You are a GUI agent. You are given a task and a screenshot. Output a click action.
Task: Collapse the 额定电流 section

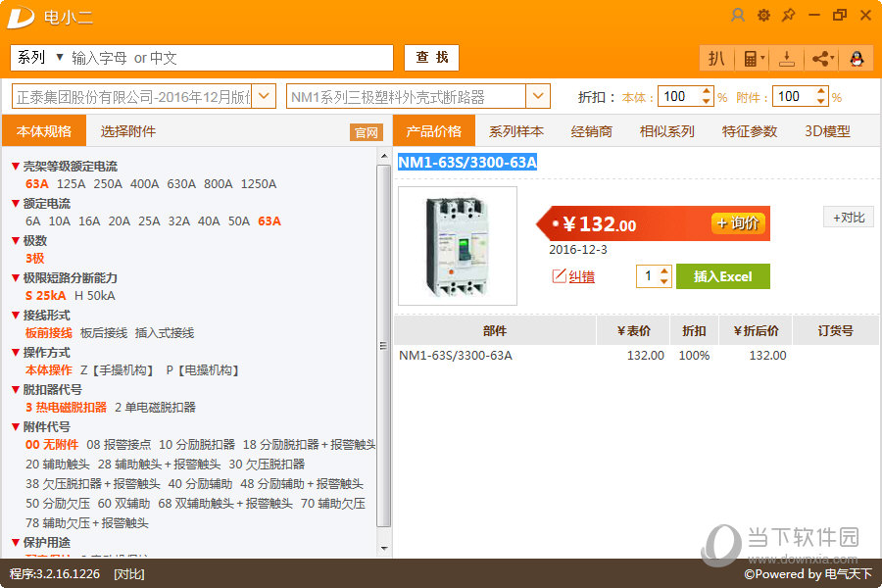[x=16, y=203]
